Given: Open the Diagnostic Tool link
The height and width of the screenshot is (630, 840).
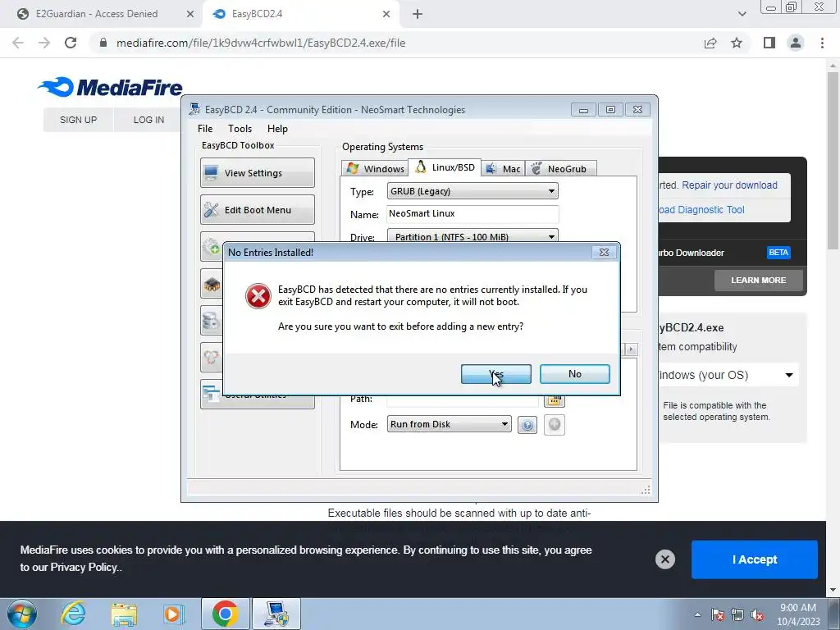Looking at the screenshot, I should [x=702, y=210].
